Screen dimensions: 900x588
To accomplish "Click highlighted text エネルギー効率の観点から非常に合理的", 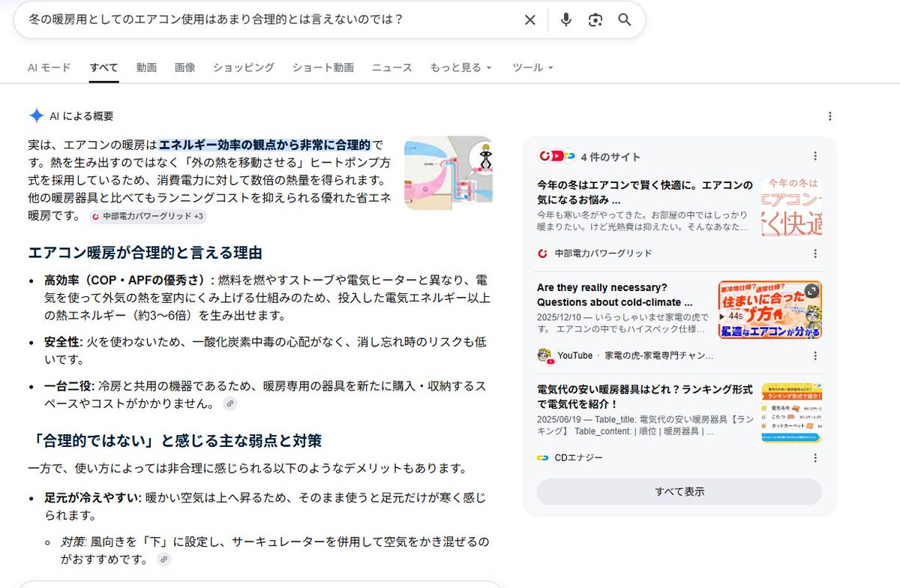I will coord(265,145).
